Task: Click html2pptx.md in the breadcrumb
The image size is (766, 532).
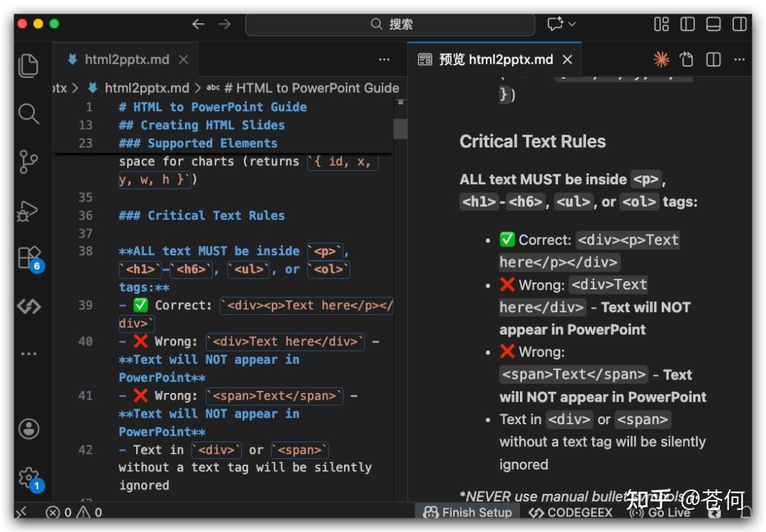Action: tap(147, 88)
